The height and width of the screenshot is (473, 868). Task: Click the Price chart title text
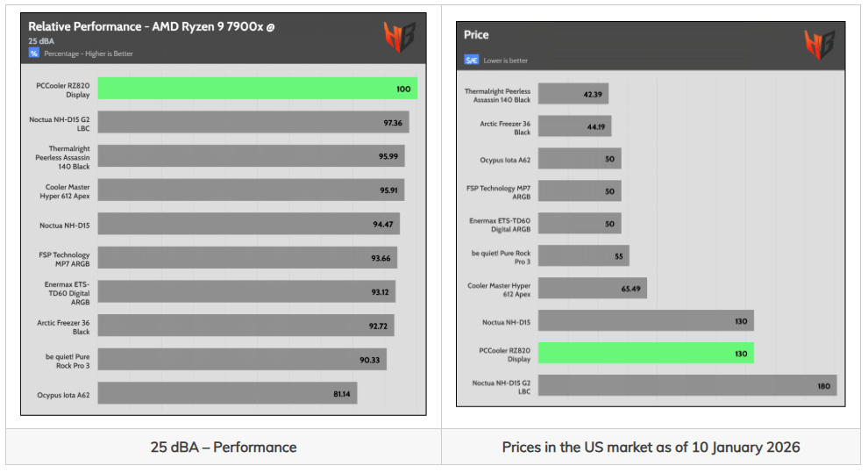pos(476,34)
